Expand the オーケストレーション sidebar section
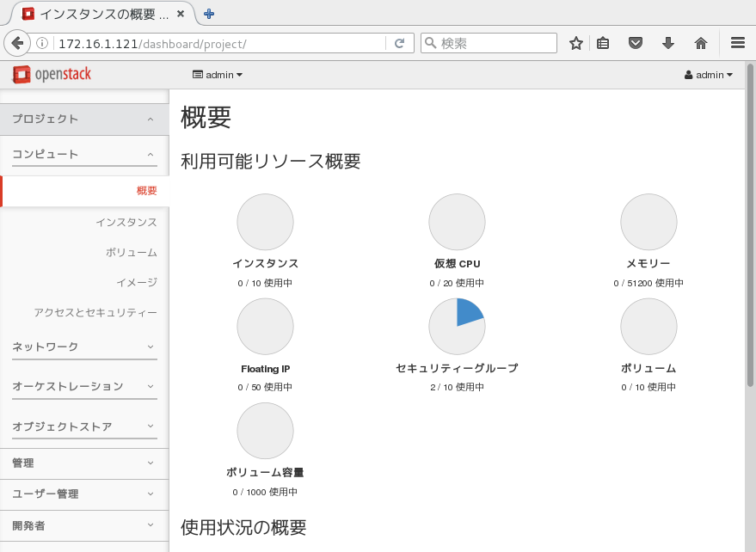 (x=83, y=386)
